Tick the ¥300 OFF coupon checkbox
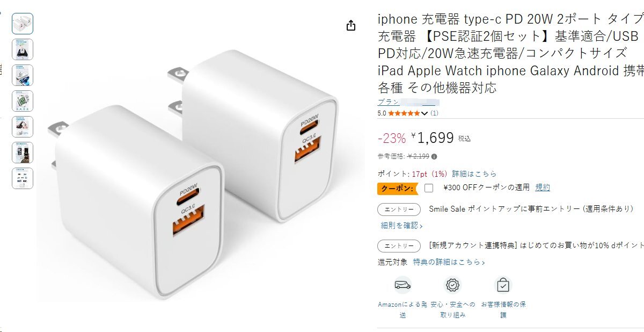Screen dimensions: 644x332 (428, 188)
